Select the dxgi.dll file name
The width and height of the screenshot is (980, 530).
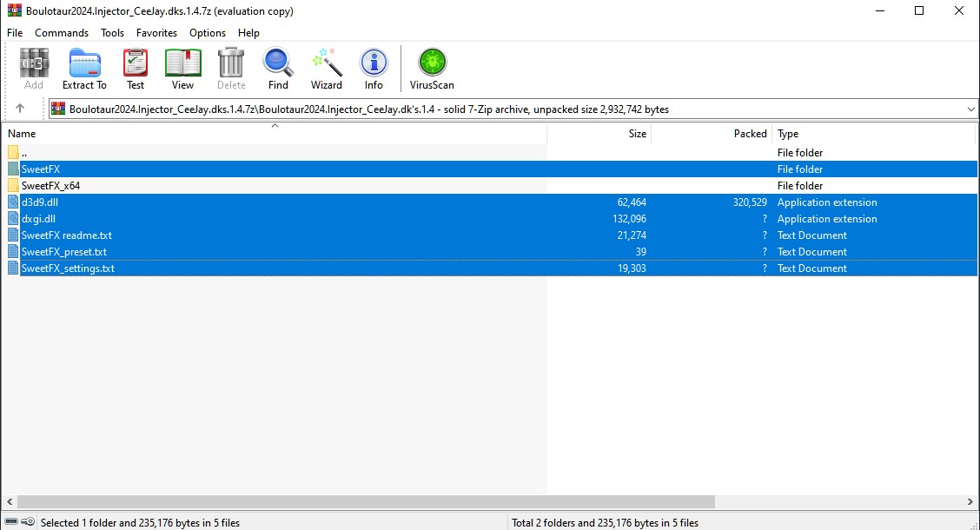click(38, 219)
